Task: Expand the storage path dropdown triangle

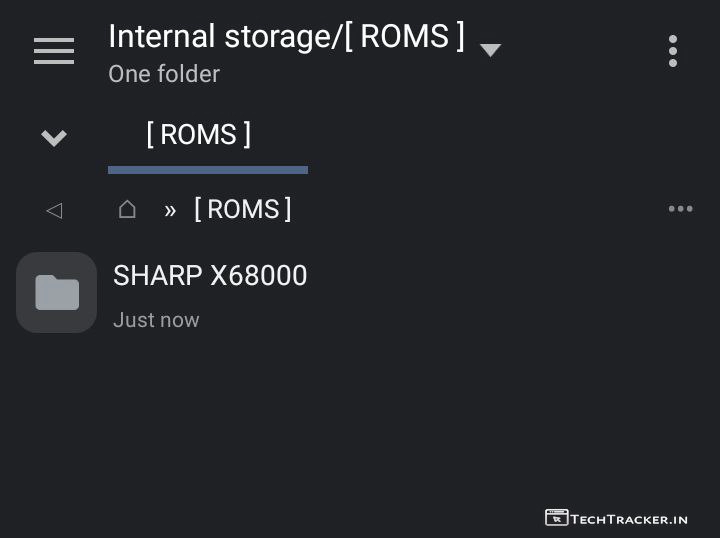Action: 490,49
